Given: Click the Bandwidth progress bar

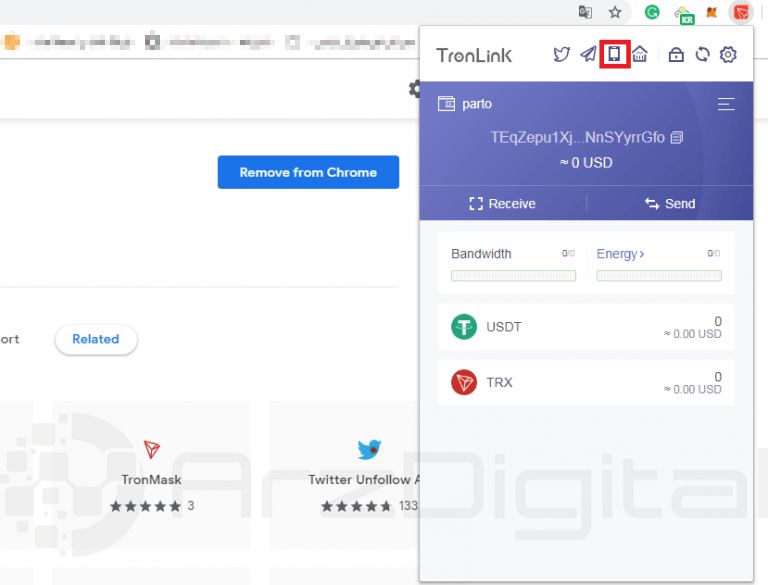Looking at the screenshot, I should pos(513,276).
